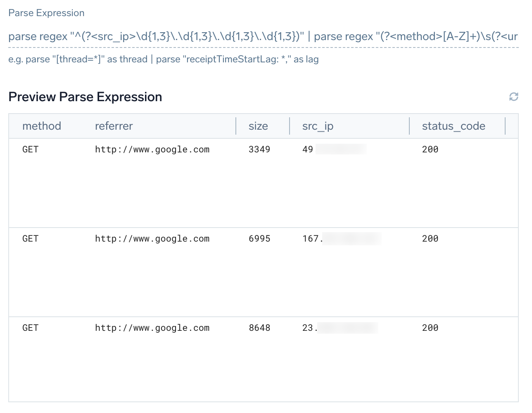Select the size value 3349

tap(259, 150)
